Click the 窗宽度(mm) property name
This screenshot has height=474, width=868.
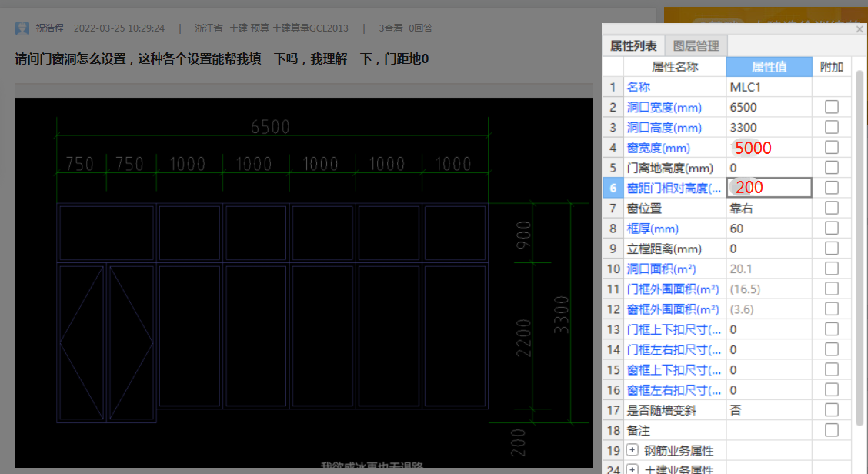[x=658, y=148]
